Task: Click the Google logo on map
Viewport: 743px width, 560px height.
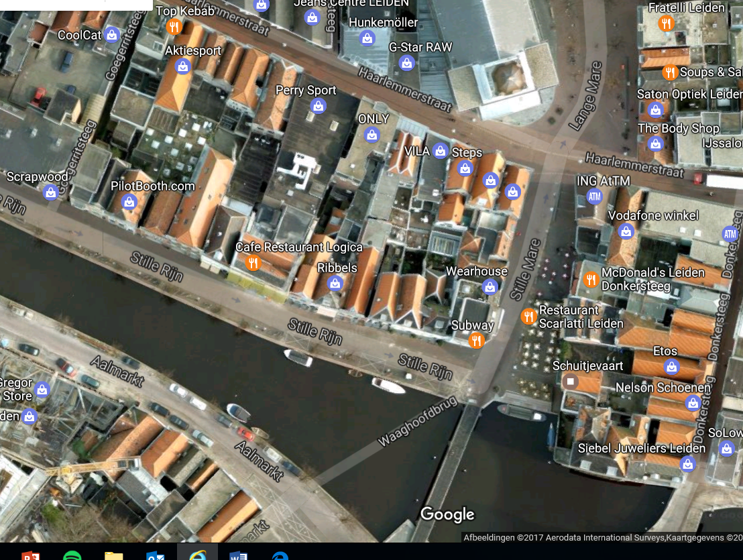Action: pyautogui.click(x=447, y=514)
